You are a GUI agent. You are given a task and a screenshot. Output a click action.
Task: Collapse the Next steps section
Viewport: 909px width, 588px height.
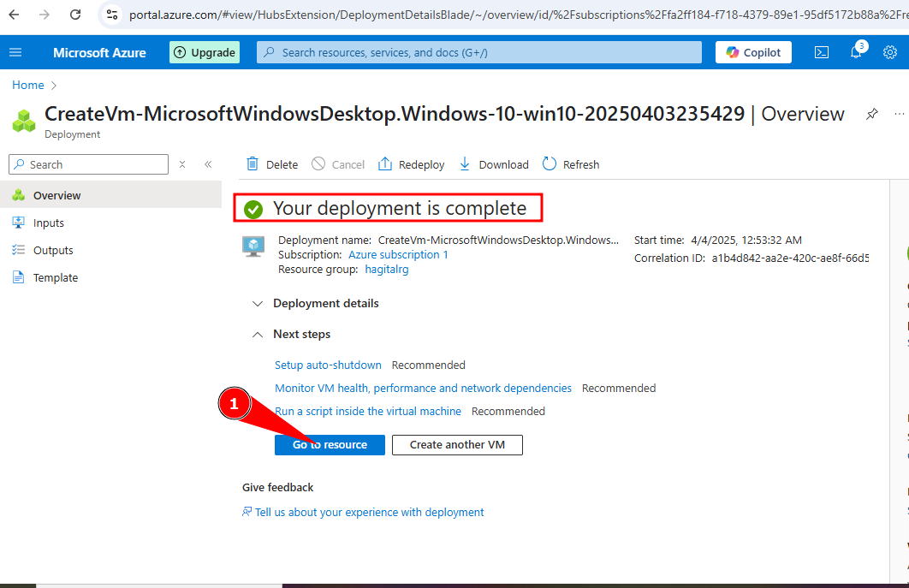click(x=291, y=334)
